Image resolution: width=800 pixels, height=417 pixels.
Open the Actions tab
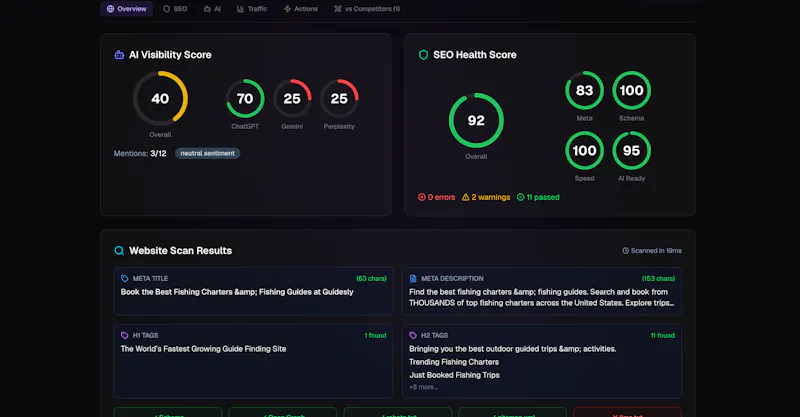point(301,9)
